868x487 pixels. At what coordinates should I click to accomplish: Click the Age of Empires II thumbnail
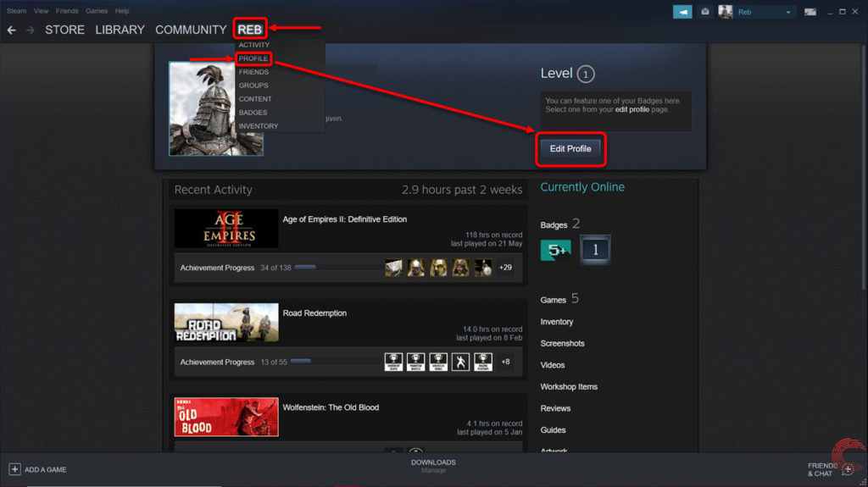coord(226,229)
